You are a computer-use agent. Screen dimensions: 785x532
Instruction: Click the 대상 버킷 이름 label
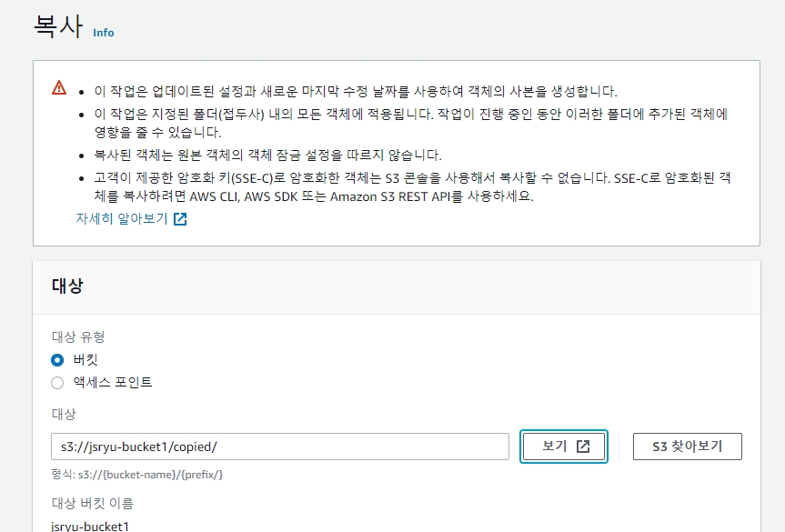click(x=93, y=503)
